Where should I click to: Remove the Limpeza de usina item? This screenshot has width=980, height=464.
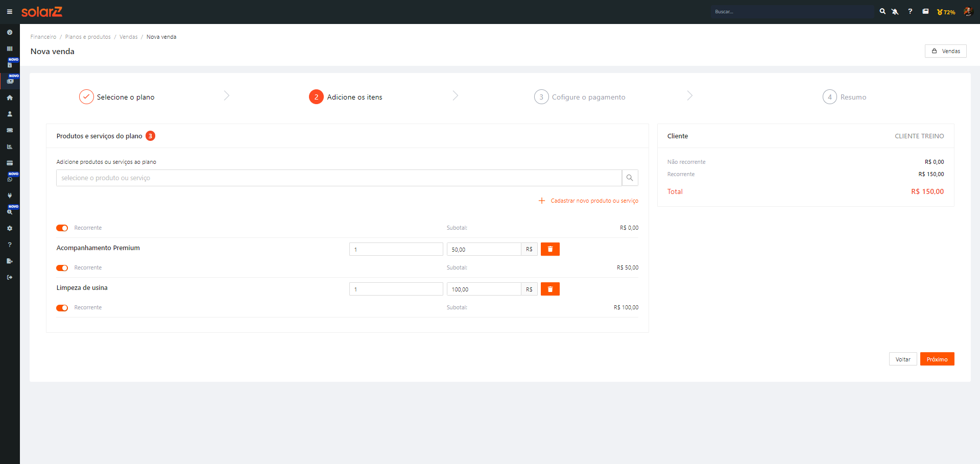click(x=550, y=289)
